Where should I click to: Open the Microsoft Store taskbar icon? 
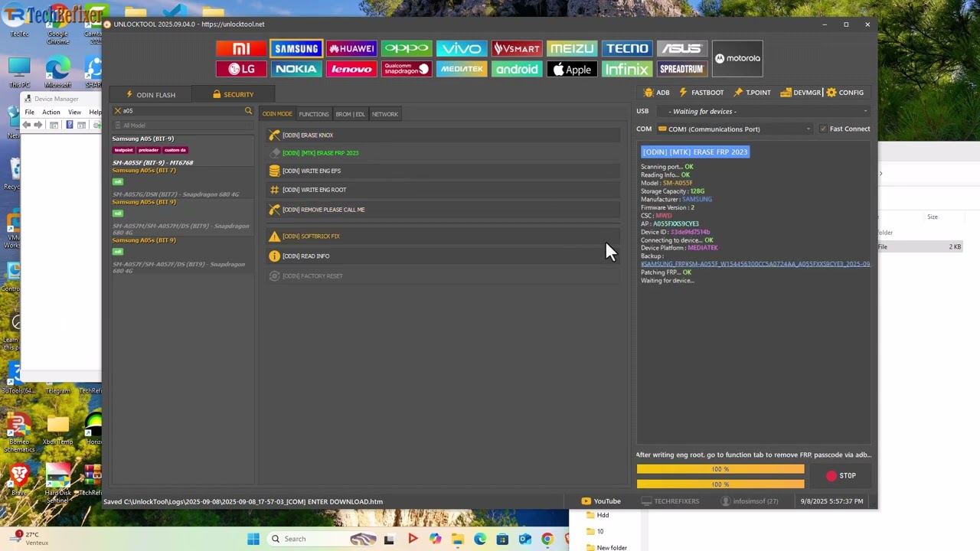click(502, 539)
